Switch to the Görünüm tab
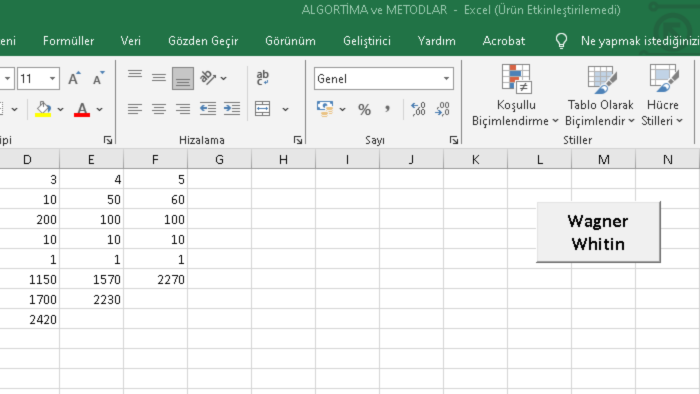The image size is (700, 394). tap(290, 41)
